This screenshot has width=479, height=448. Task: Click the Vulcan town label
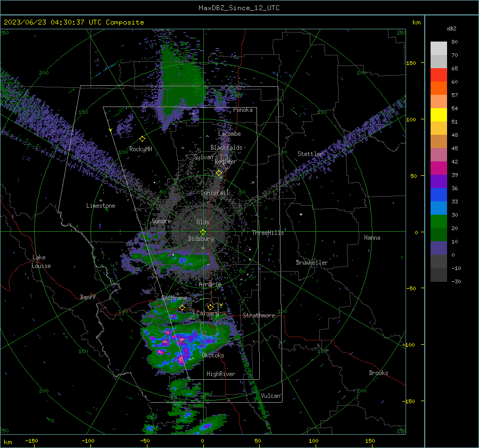point(271,396)
